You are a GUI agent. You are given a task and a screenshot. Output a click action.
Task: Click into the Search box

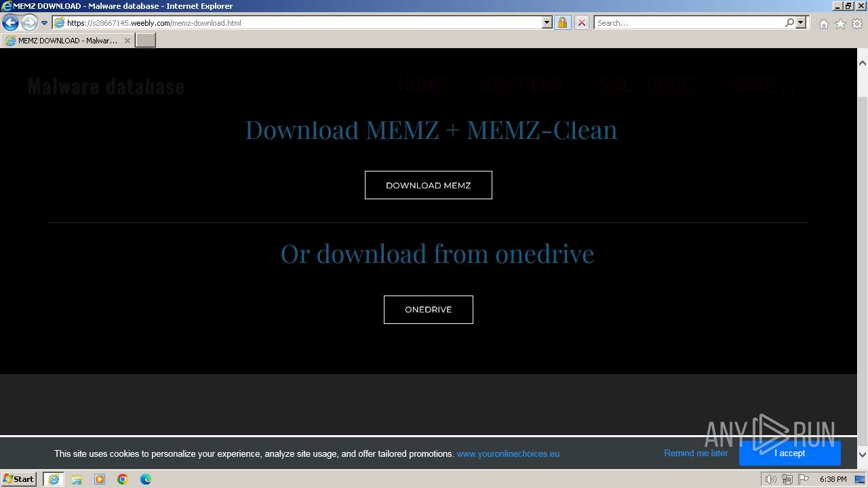[689, 23]
